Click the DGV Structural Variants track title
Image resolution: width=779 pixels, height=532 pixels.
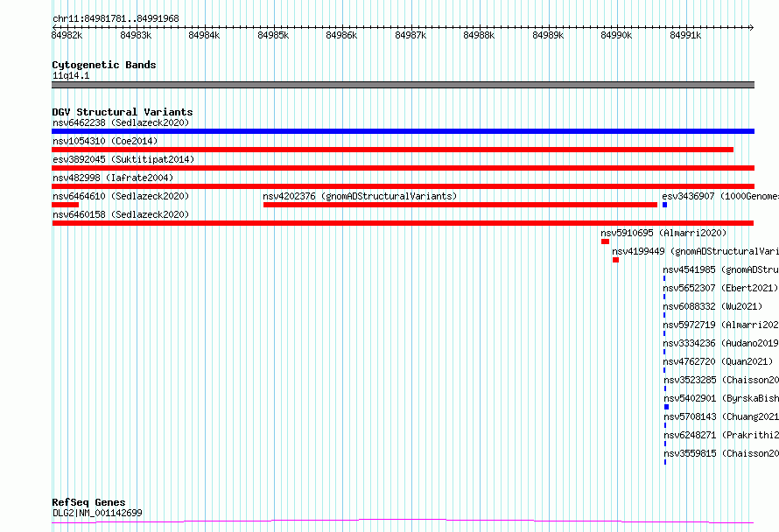pos(123,112)
